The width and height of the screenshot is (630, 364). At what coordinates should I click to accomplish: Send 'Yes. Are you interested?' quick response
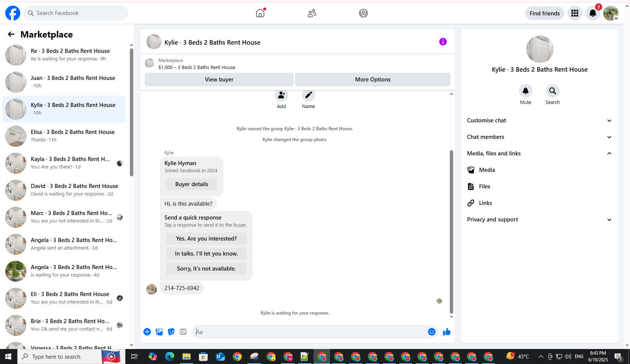click(206, 239)
